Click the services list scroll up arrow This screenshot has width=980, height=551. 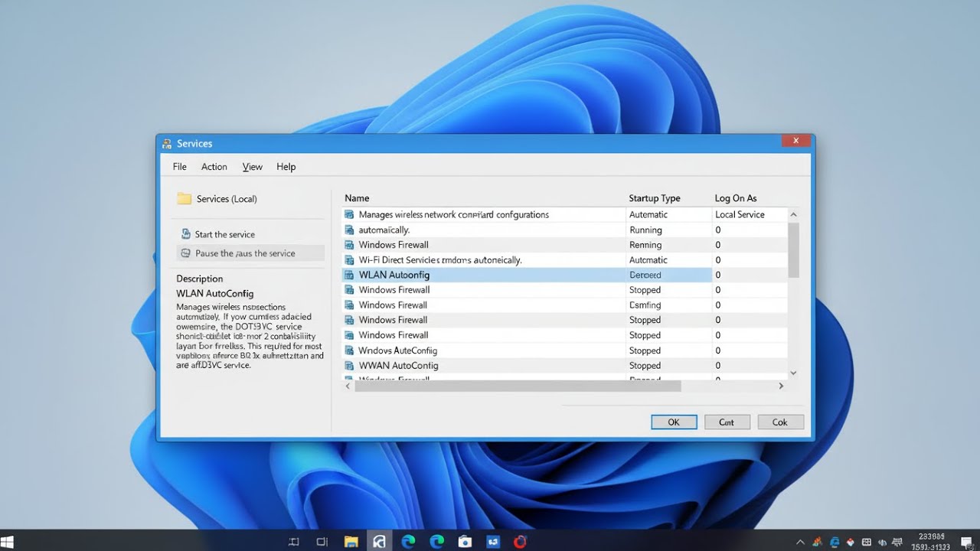click(x=793, y=215)
